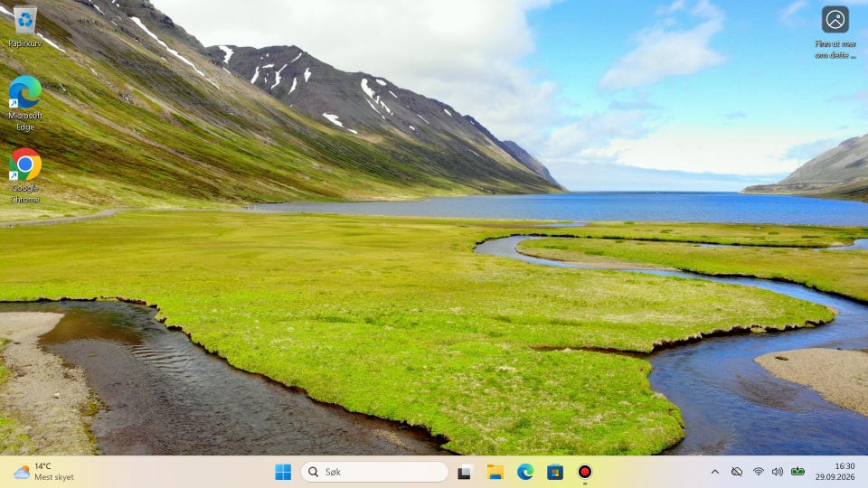868x488 pixels.
Task: Open the Finn ut mer om dette bildet icon
Action: click(835, 33)
